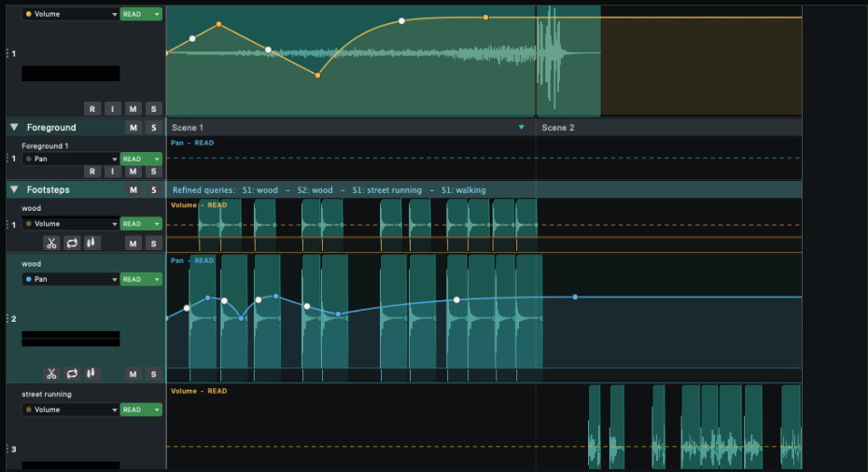Viewport: 868px width, 472px height.
Task: Select loud burst audio clip under Scene 2
Action: [x=568, y=61]
